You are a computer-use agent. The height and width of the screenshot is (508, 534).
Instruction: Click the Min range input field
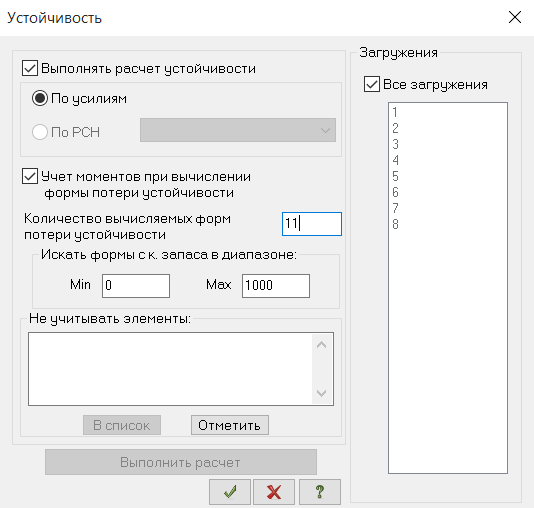click(136, 286)
